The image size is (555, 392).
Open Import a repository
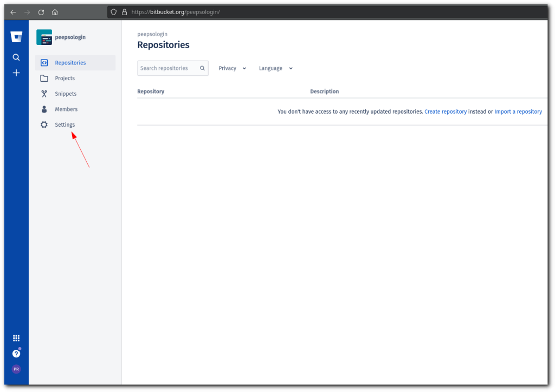click(x=518, y=112)
